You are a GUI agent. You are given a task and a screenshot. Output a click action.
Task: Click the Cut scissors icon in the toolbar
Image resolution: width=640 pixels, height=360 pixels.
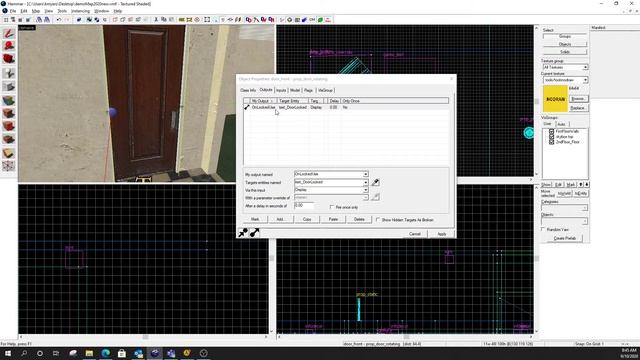click(156, 20)
